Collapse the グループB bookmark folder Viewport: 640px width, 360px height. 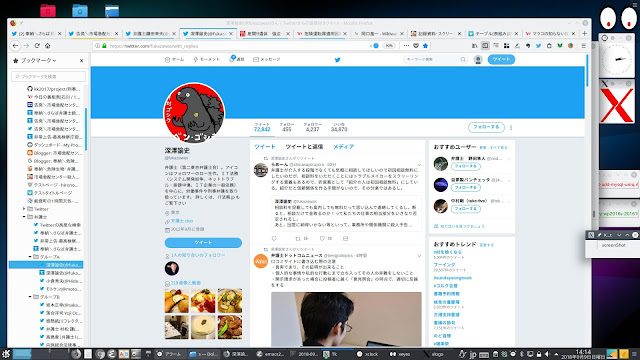30,297
